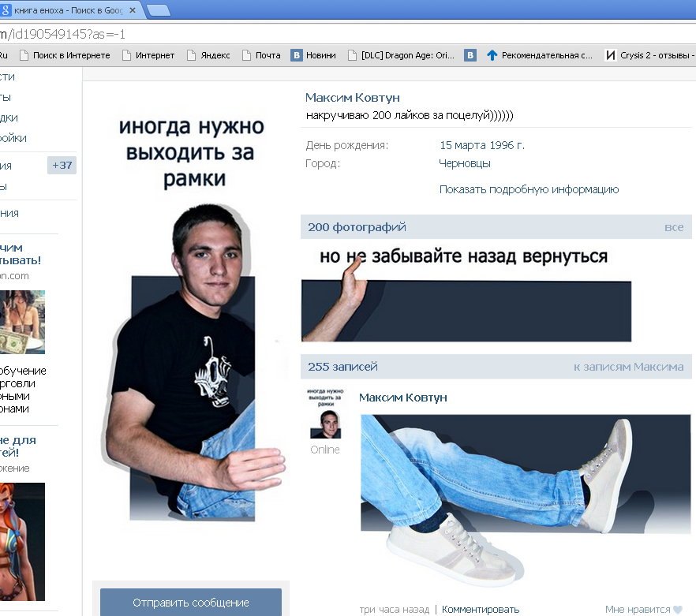696x616 pixels.
Task: Click page icon of Dragon Age bookmark
Action: click(x=352, y=55)
